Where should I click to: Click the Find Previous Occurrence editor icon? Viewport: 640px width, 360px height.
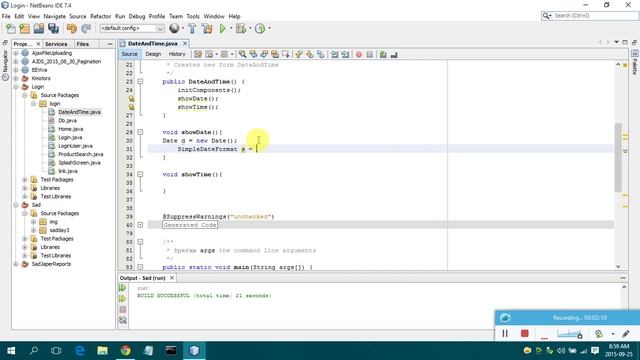point(253,54)
